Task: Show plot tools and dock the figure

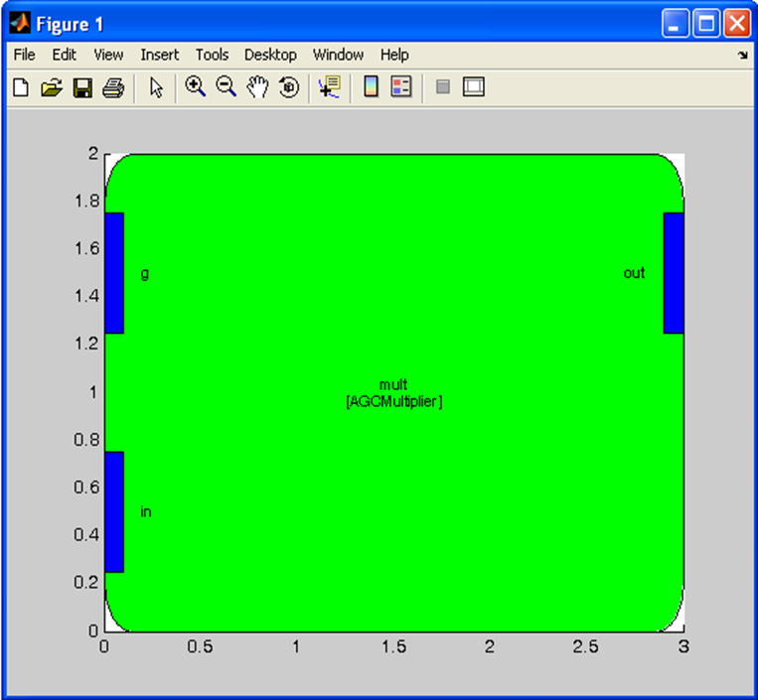Action: pos(474,87)
